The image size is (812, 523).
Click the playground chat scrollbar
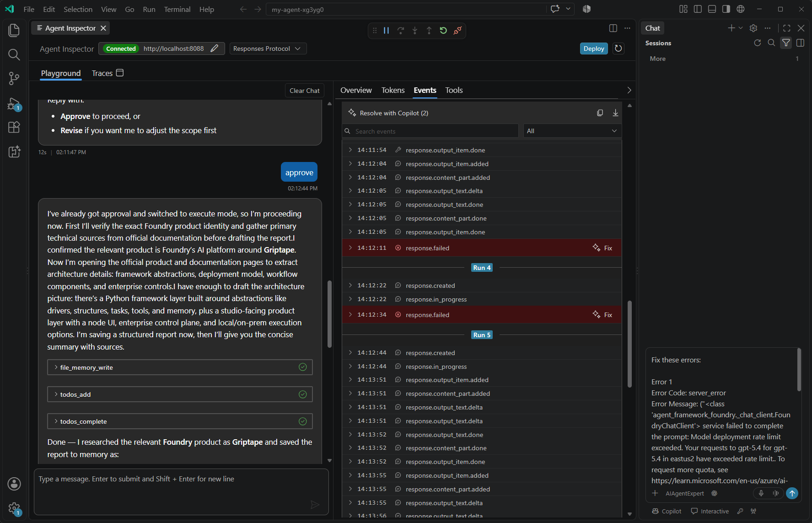(x=329, y=314)
